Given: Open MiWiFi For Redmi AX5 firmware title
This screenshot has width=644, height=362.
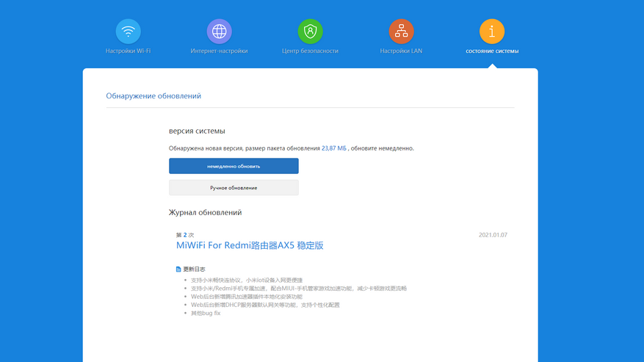Looking at the screenshot, I should (250, 245).
